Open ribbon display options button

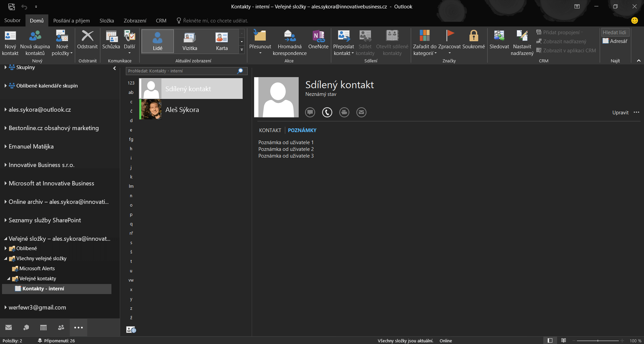577,6
